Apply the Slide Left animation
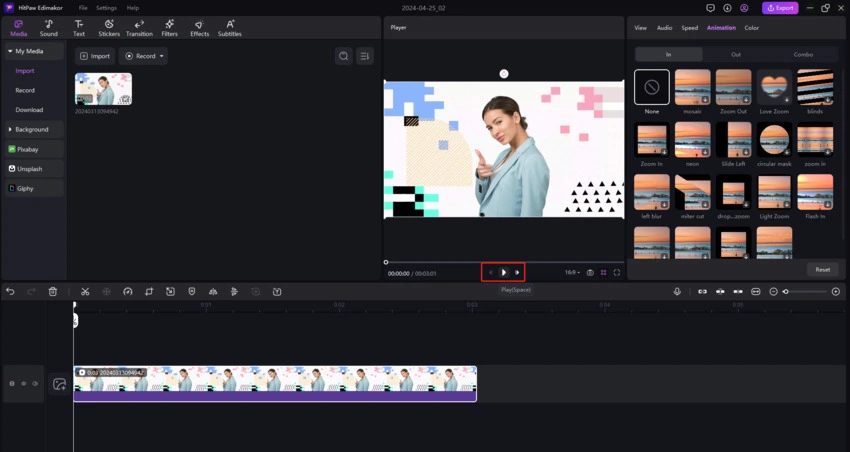 coord(733,139)
